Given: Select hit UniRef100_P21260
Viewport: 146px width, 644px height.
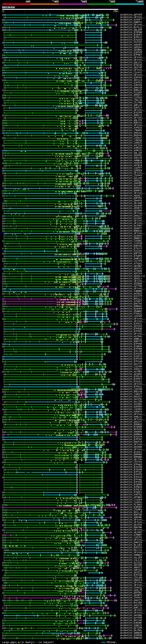Looking at the screenshot, I should [x=131, y=251].
